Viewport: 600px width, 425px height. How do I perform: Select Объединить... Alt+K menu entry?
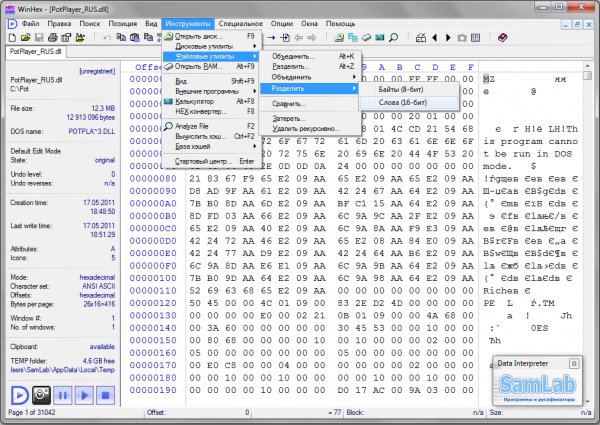[x=309, y=57]
